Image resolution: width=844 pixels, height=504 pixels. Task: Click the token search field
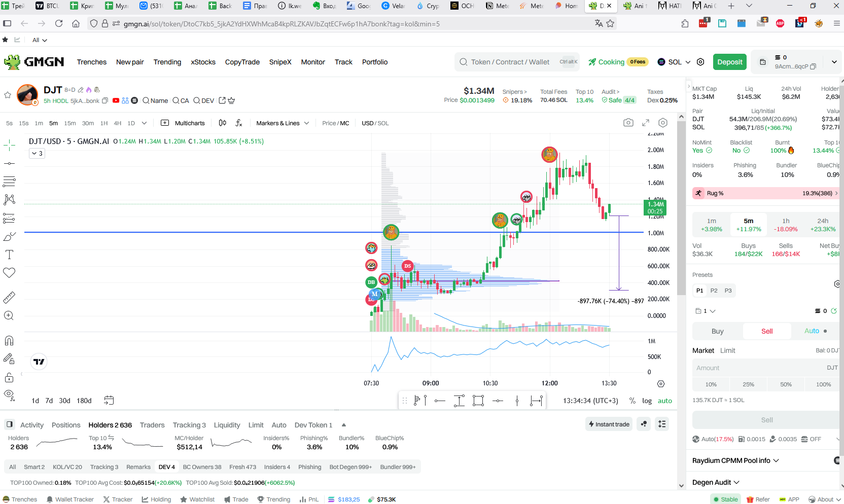tap(518, 62)
